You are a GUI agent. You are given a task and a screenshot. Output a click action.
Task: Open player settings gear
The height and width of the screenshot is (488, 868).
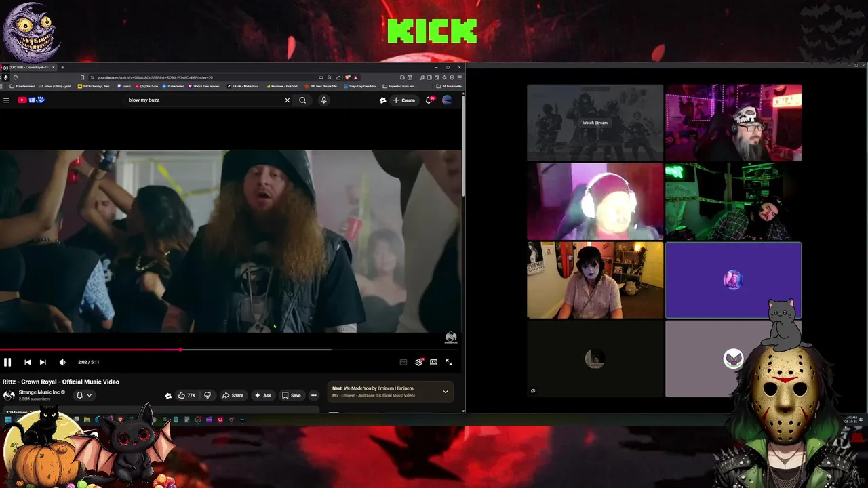pyautogui.click(x=418, y=363)
